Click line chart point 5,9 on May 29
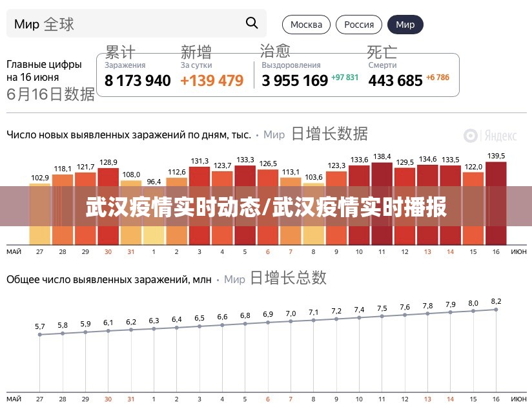 click(x=85, y=332)
